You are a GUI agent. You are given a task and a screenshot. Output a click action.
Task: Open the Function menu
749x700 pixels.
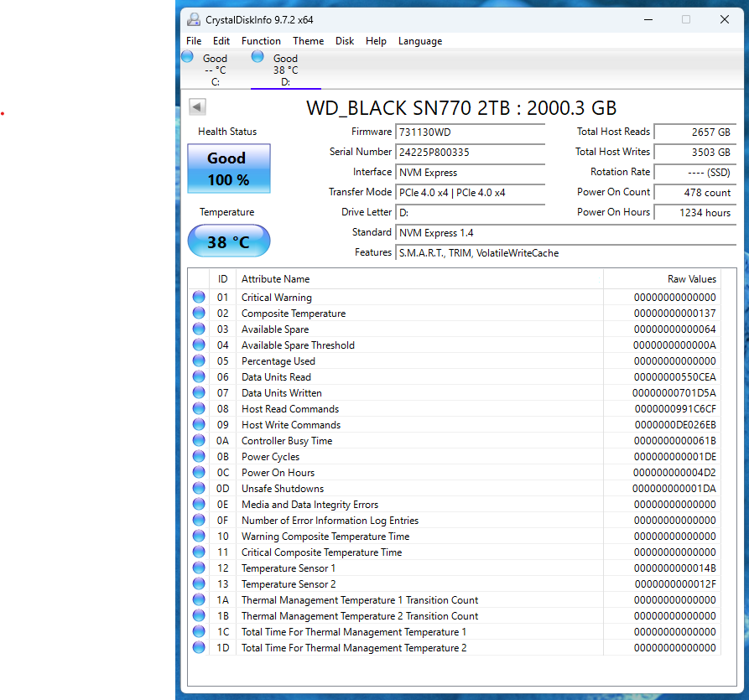tap(261, 41)
